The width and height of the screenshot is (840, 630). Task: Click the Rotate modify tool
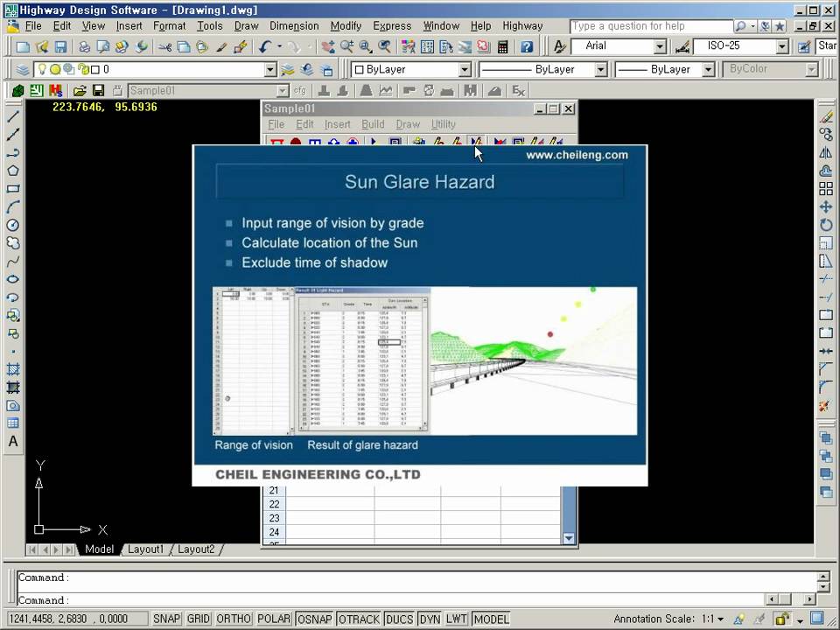(826, 225)
